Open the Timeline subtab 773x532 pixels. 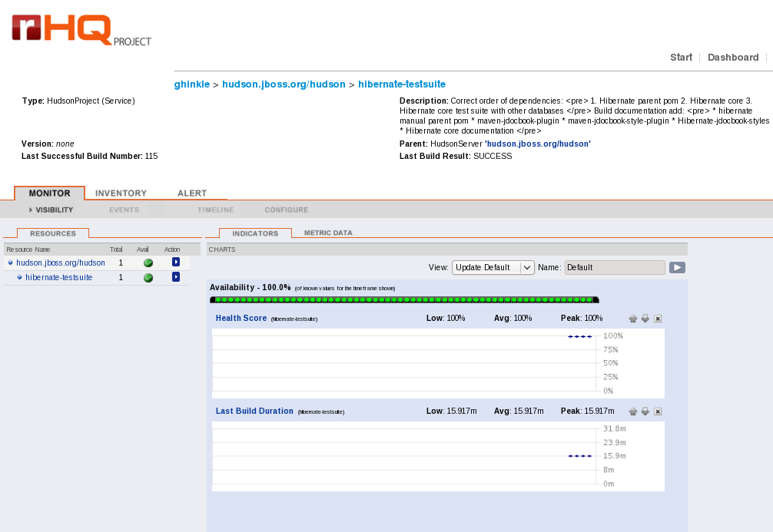215,210
